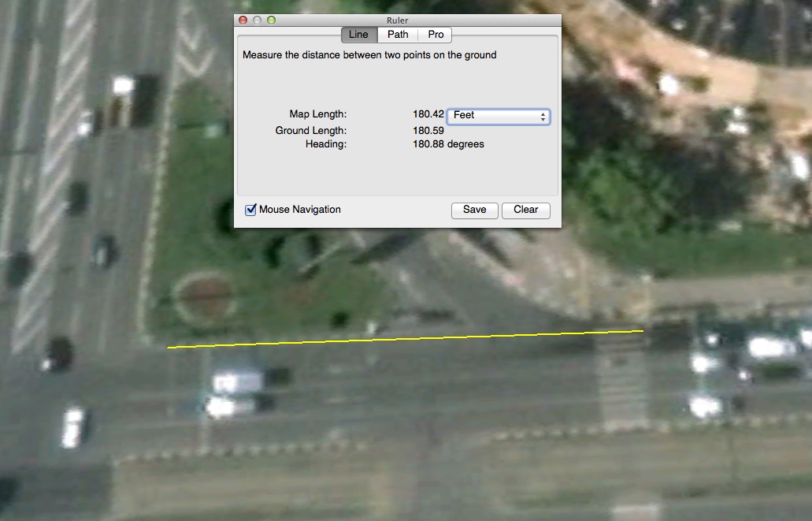Viewport: 812px width, 521px height.
Task: Click the left endpoint of the yellow line
Action: coord(169,348)
